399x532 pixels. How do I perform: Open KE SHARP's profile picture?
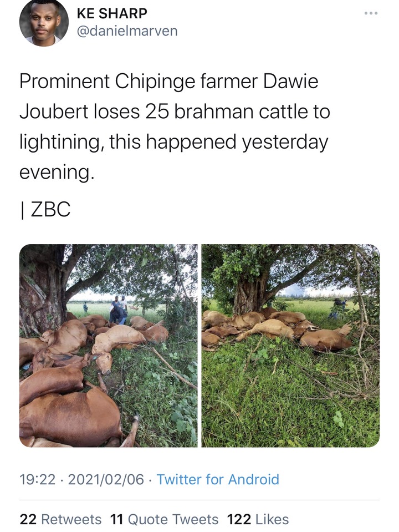pos(44,22)
